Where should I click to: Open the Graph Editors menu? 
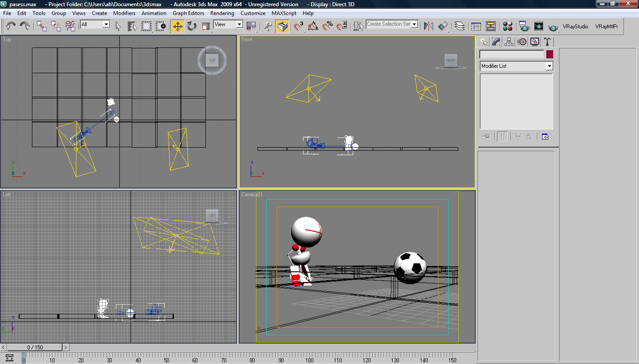click(x=189, y=13)
